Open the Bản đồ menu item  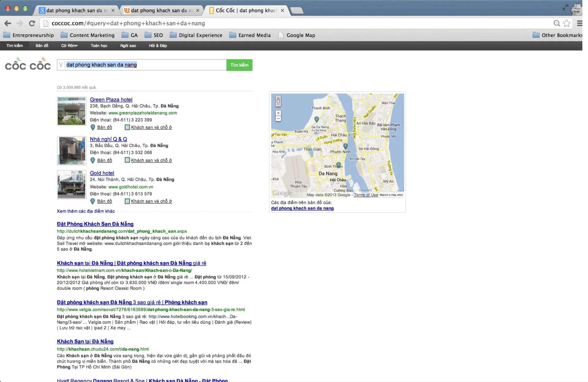[x=42, y=46]
